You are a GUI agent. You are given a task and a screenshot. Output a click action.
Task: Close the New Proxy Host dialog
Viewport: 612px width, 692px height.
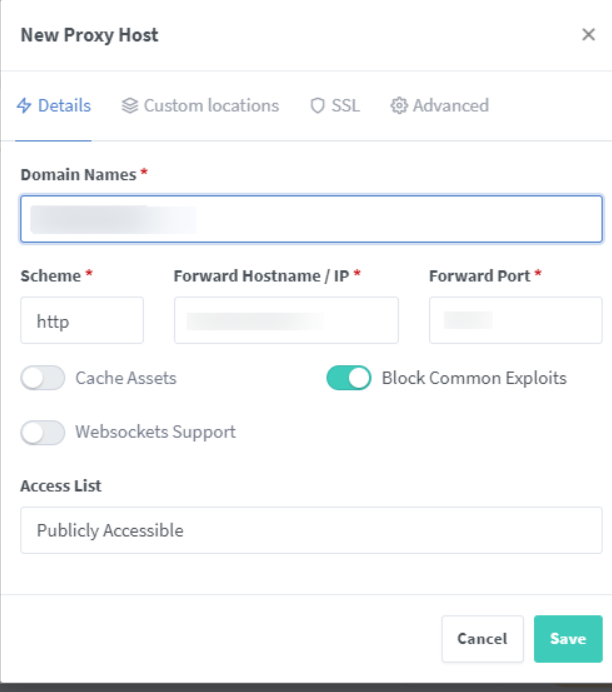pos(588,34)
